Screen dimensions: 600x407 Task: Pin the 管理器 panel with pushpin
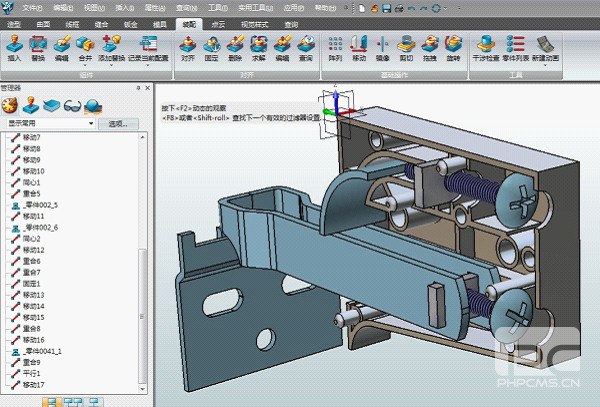(138, 87)
